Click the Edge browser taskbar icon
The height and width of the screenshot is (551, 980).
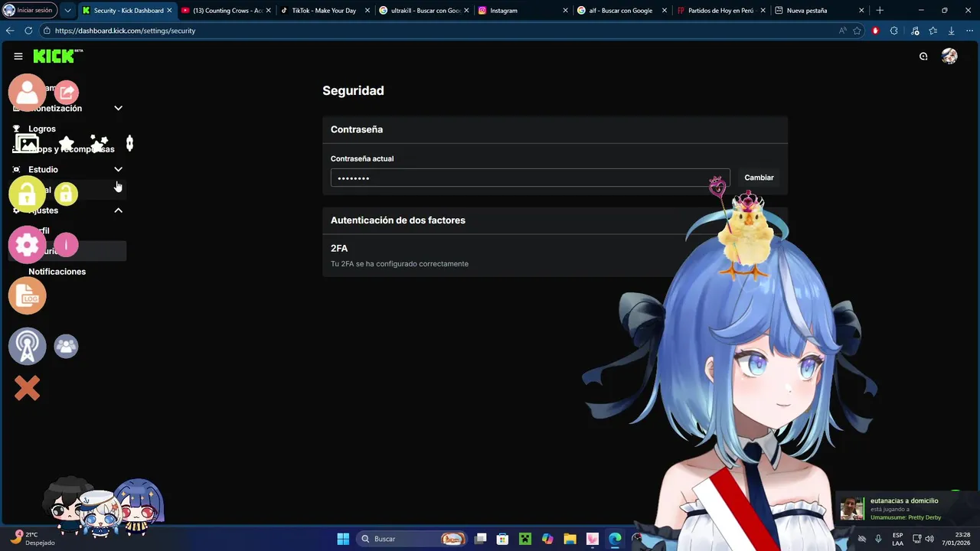coord(615,539)
